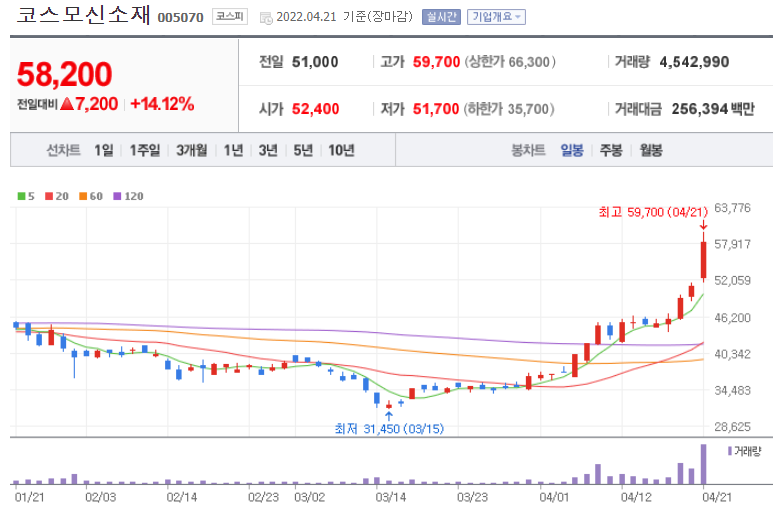Click the stock code 005070

click(180, 18)
